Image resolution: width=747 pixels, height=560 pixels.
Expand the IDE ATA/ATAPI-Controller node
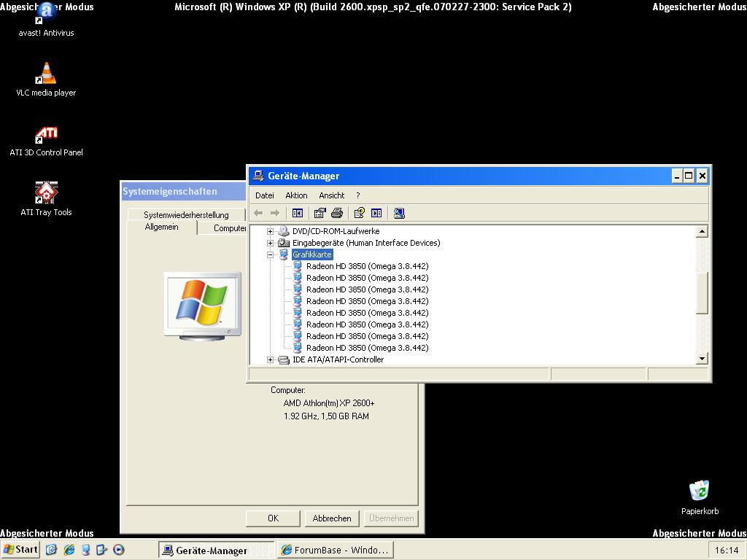coord(270,360)
